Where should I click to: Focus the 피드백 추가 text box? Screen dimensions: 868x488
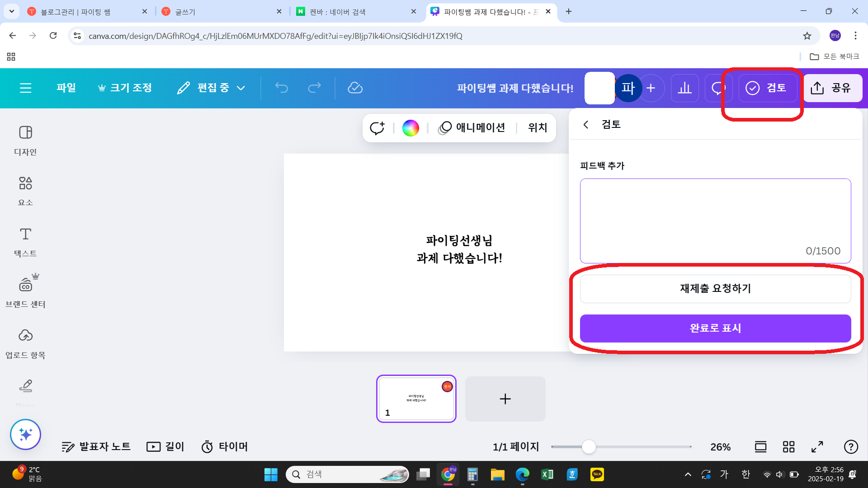pos(715,221)
